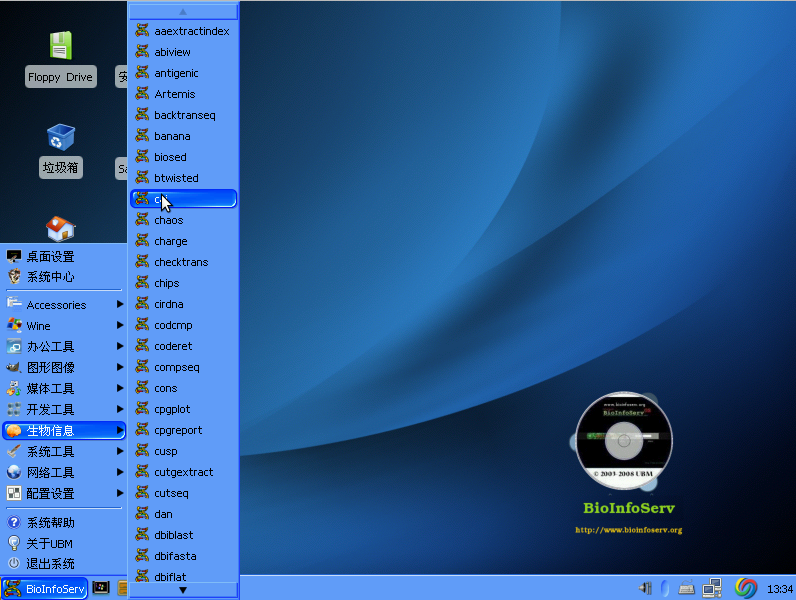
Task: Launch aaextractindex from the bioinformatics menu
Action: [x=183, y=31]
